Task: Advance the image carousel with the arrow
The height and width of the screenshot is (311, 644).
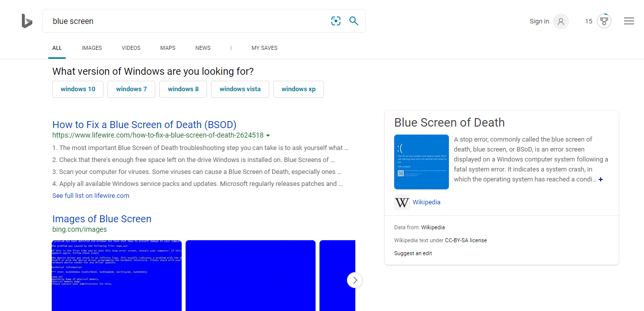Action: pyautogui.click(x=355, y=280)
